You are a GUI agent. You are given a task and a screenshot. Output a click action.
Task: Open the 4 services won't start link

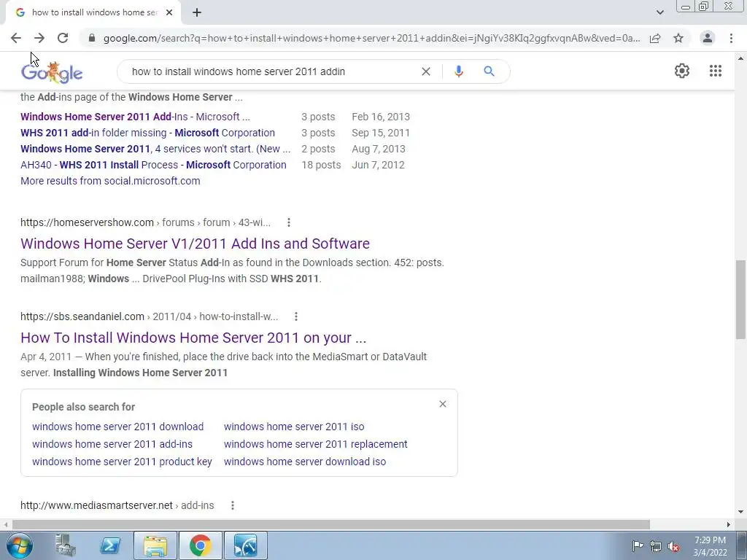pyautogui.click(x=155, y=149)
